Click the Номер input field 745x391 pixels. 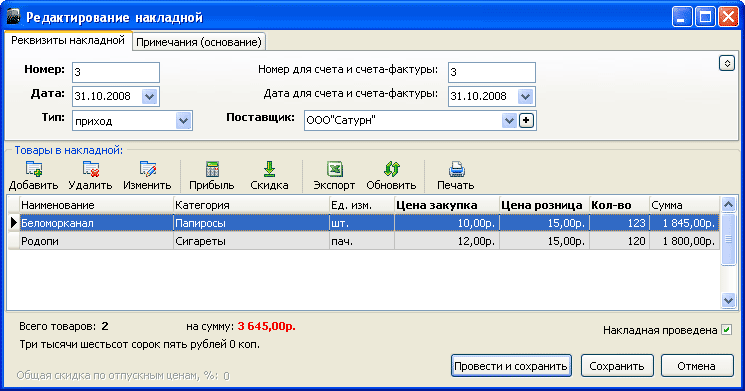[x=116, y=72]
